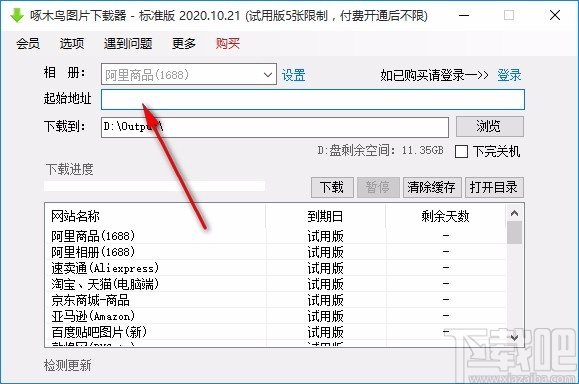Open the 选项 menu
579x384 pixels.
click(x=72, y=44)
